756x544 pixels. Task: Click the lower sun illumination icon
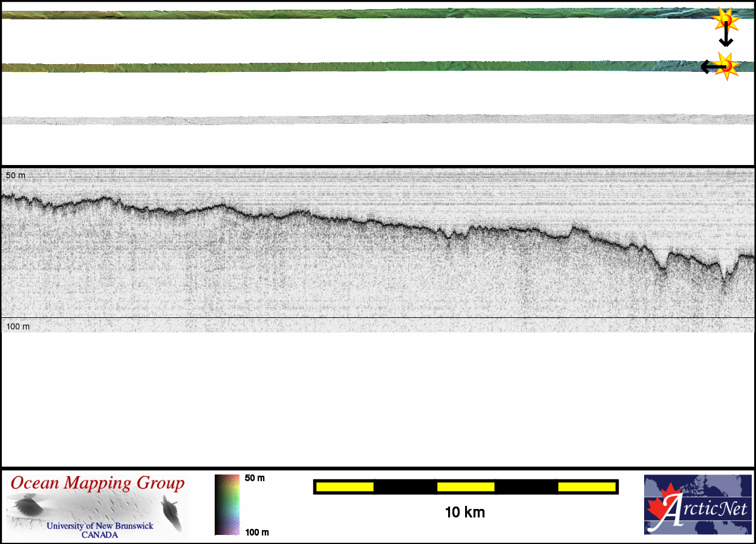pos(728,66)
